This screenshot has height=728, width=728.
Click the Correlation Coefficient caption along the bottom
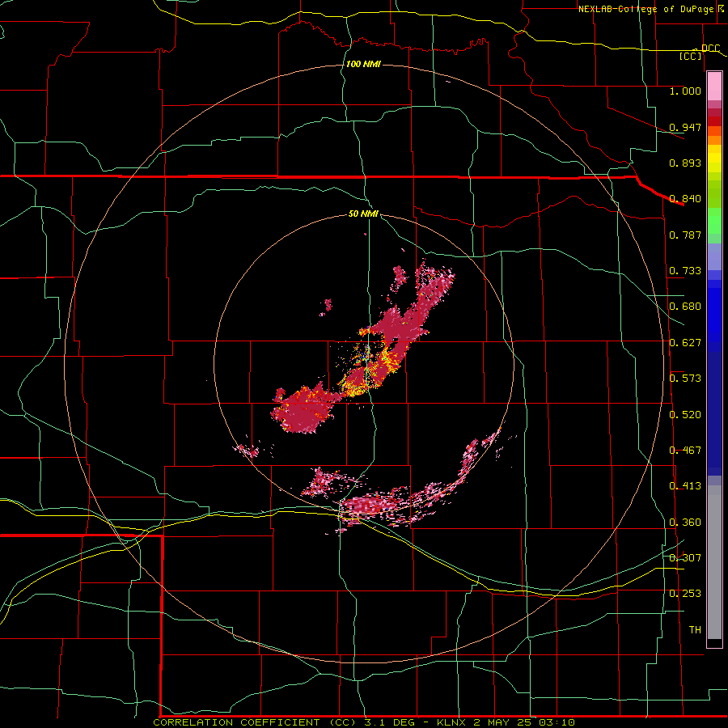tap(364, 722)
